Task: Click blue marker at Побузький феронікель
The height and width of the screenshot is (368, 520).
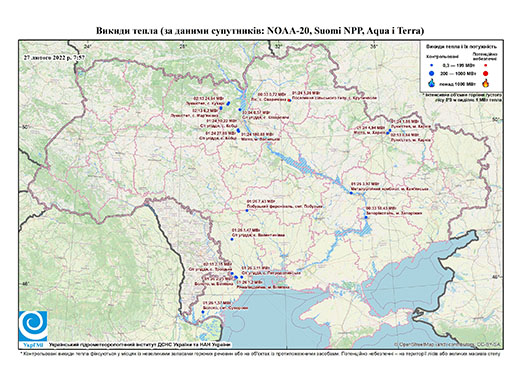Action: [x=247, y=210]
